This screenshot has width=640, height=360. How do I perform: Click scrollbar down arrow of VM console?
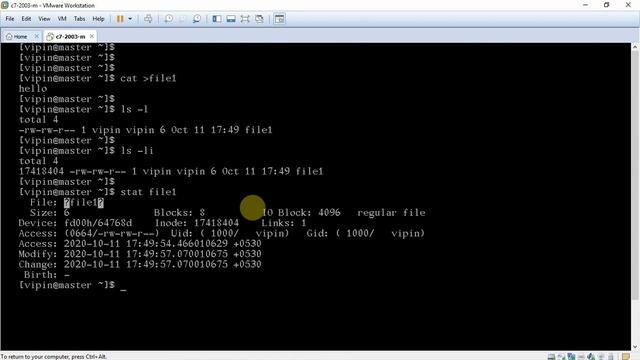point(635,347)
